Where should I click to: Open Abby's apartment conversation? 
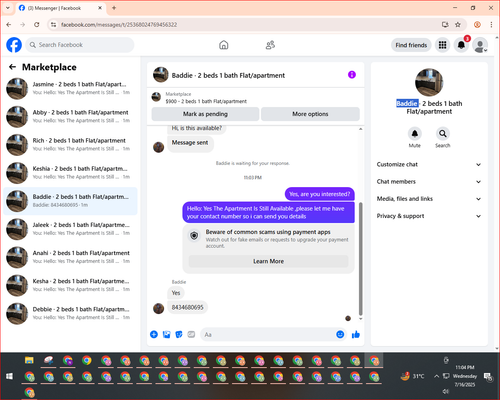click(x=70, y=116)
